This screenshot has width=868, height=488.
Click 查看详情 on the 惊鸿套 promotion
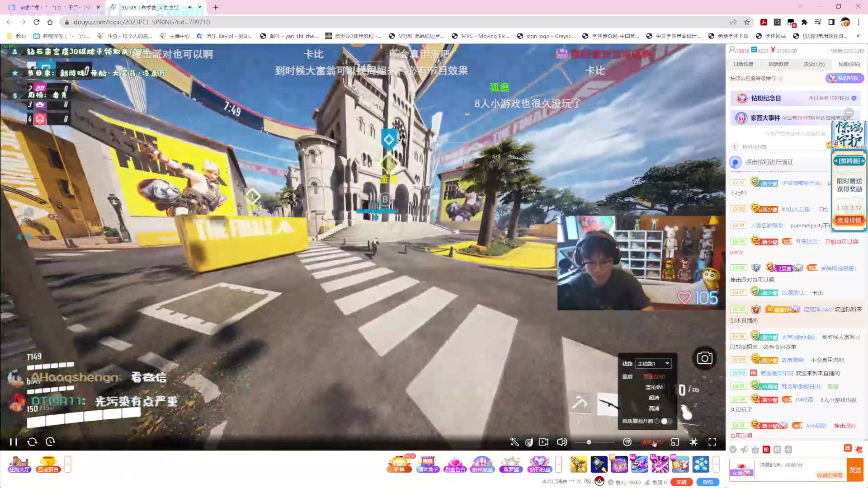click(849, 221)
